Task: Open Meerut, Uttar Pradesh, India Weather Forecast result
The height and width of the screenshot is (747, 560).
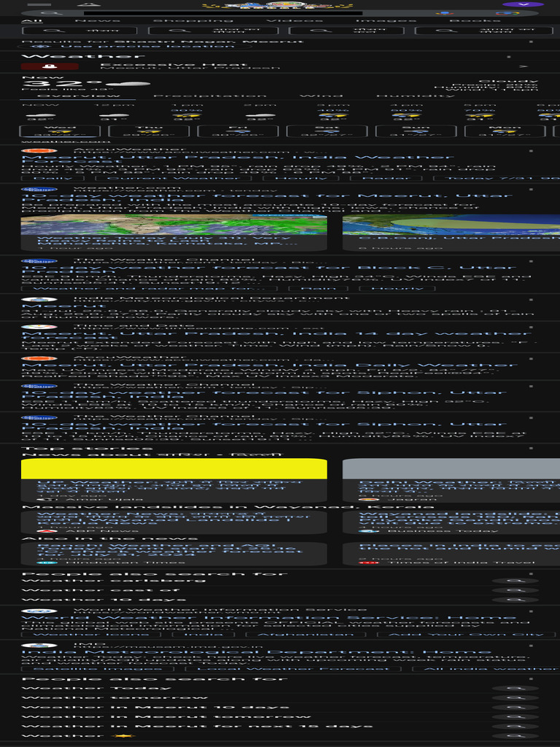Action: [237, 159]
